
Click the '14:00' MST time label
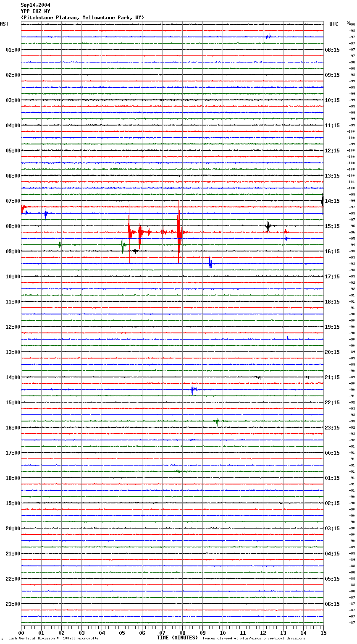pos(13,377)
